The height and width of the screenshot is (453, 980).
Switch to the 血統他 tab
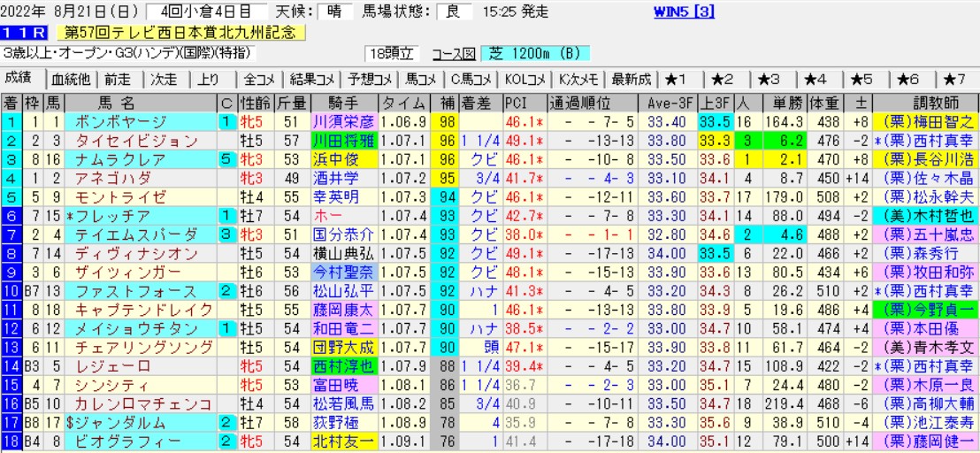71,78
